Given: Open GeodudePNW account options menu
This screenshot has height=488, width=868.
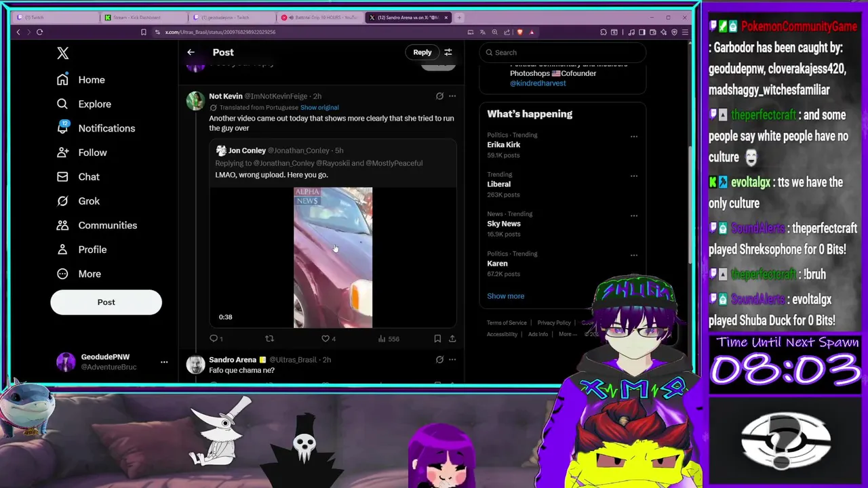Looking at the screenshot, I should (x=163, y=362).
